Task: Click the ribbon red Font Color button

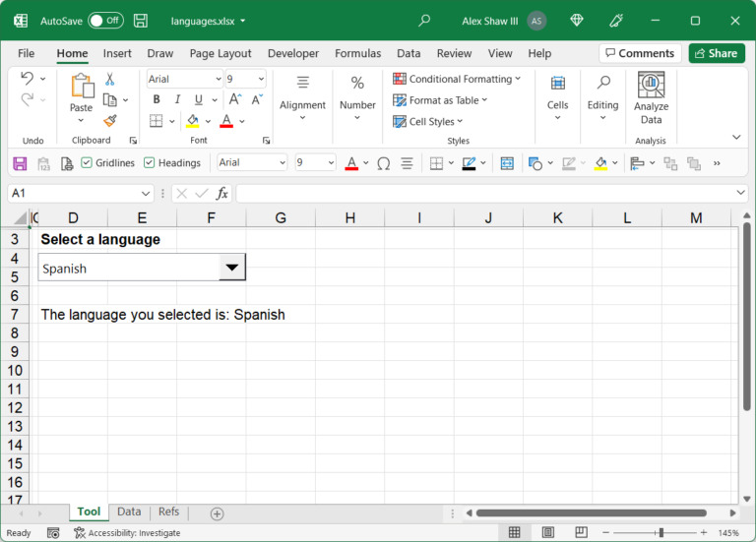Action: [x=226, y=120]
